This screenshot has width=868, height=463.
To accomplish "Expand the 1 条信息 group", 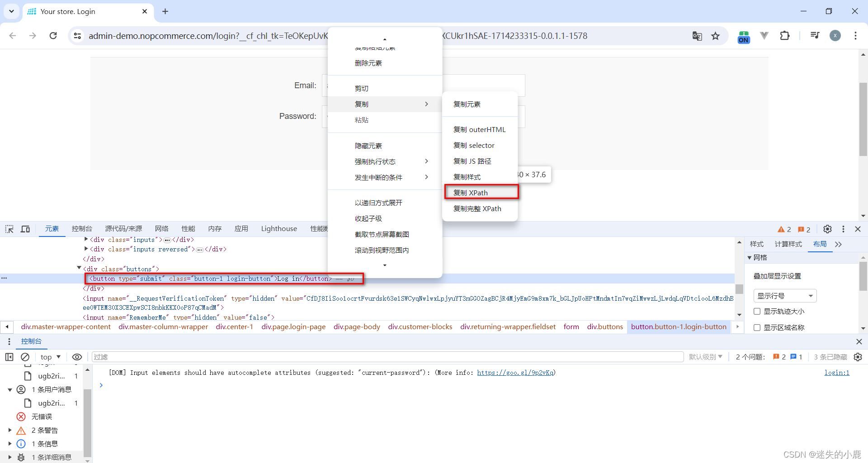I will [9, 444].
